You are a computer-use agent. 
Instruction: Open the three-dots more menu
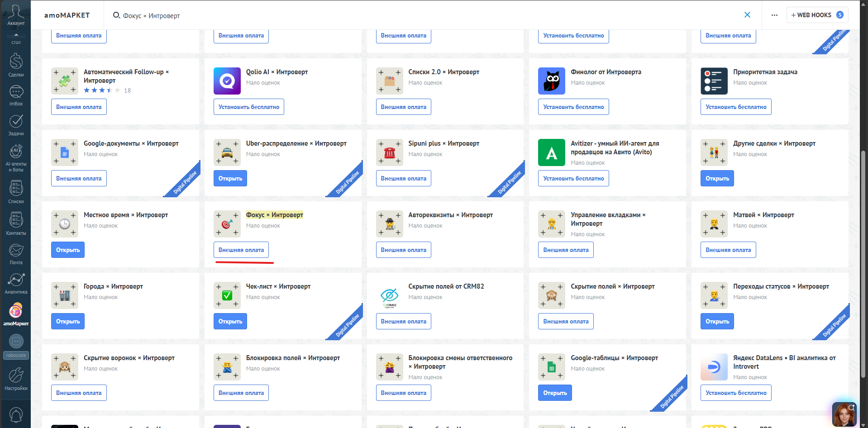click(x=774, y=15)
